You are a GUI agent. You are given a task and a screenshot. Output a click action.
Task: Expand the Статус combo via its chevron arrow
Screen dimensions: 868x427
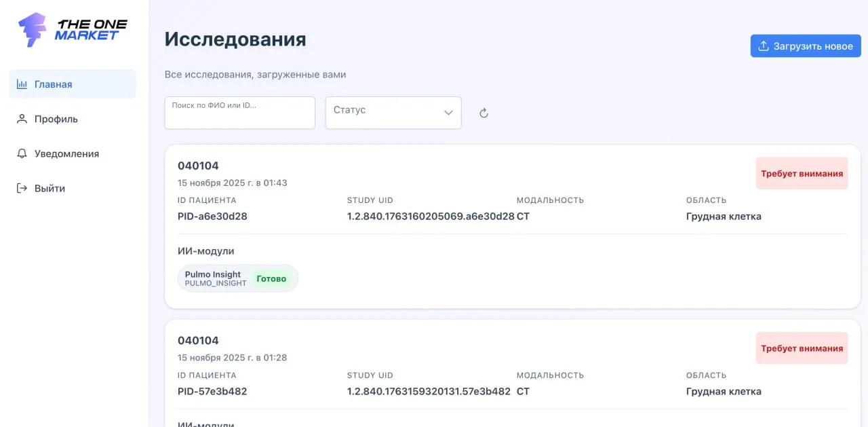[448, 113]
